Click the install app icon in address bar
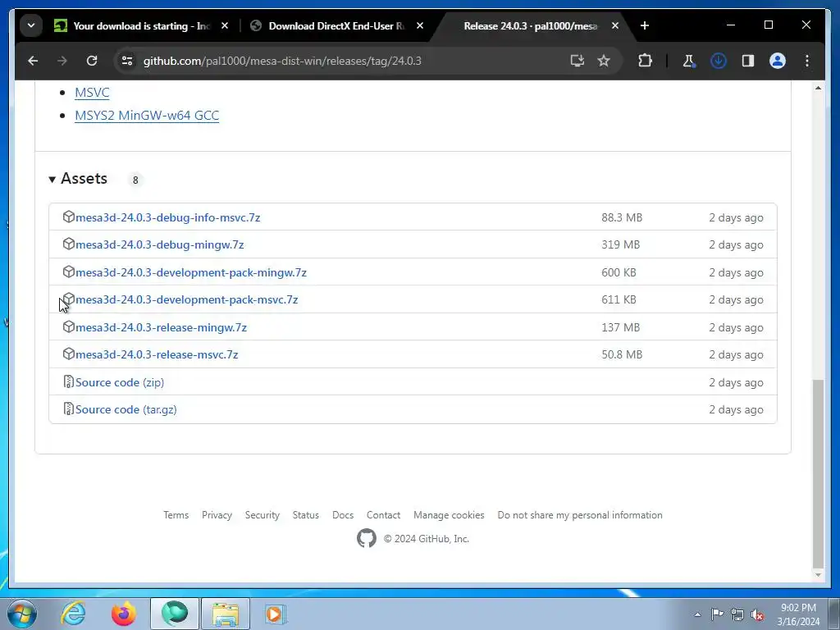The image size is (840, 630). coord(577,61)
